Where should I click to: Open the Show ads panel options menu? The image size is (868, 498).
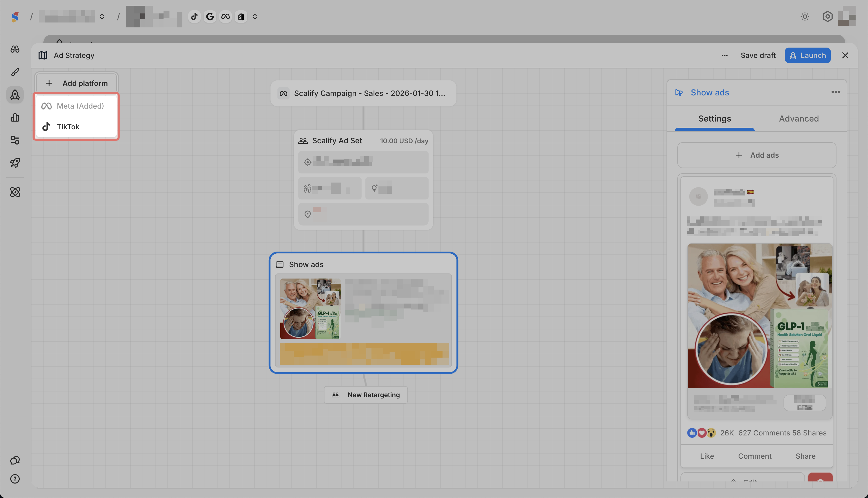[x=835, y=92]
